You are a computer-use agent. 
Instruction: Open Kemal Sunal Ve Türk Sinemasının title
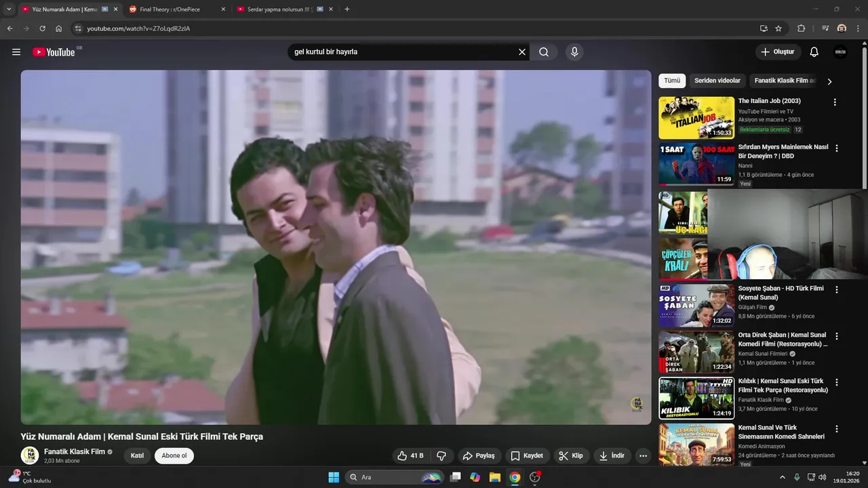781,432
